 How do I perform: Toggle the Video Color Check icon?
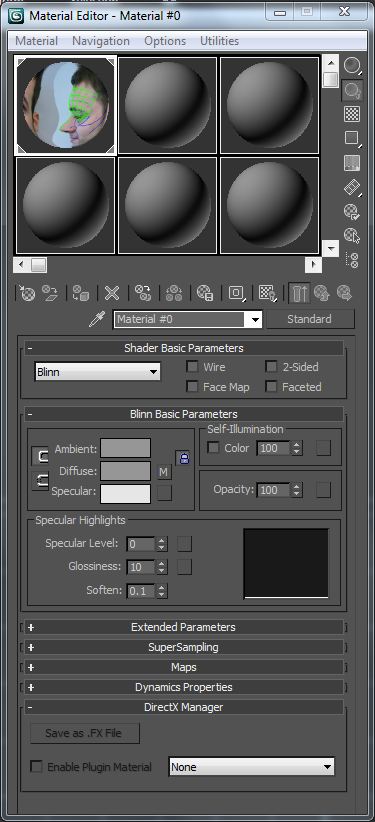point(352,163)
